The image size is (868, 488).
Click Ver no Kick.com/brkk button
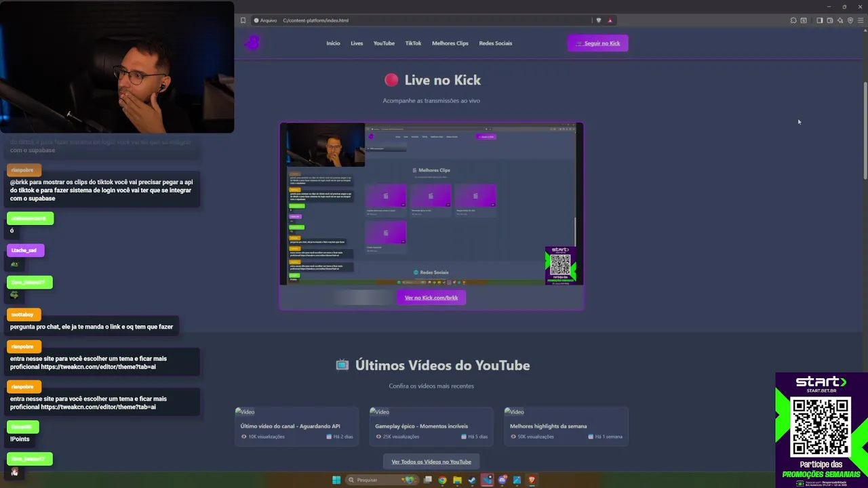pyautogui.click(x=431, y=298)
